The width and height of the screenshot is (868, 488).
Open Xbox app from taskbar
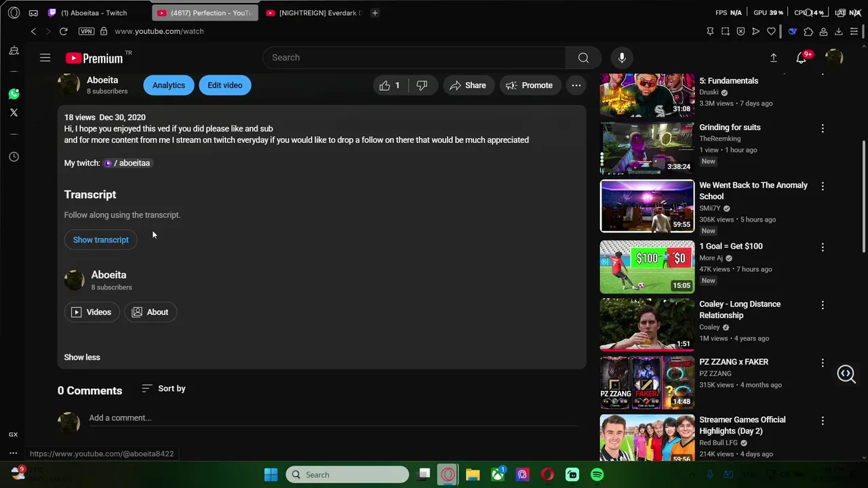[x=498, y=474]
